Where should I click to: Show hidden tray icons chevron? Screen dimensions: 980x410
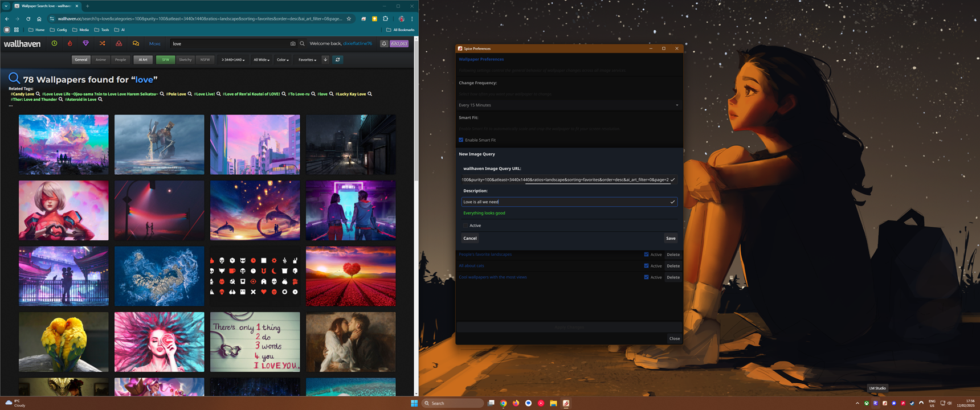(x=857, y=403)
